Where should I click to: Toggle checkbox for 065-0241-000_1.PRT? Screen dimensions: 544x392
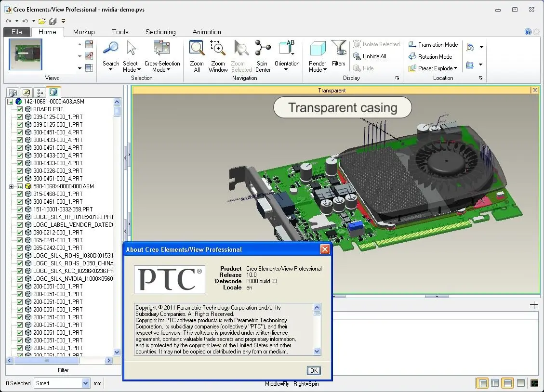20,240
